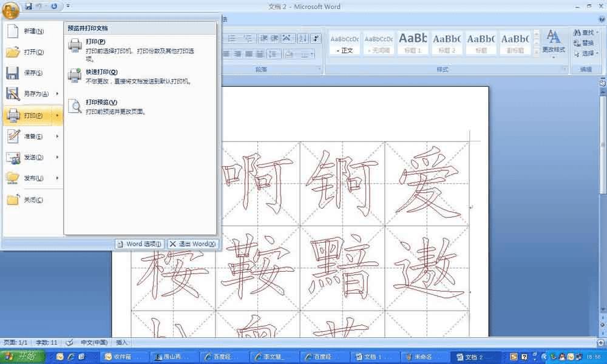Choose 打开(O) in the Office menu

point(33,52)
